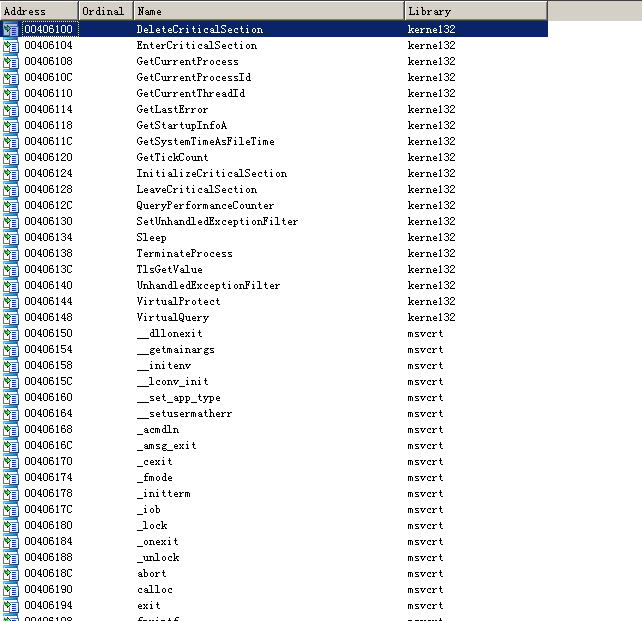Select the GetTickCount import name

[x=172, y=158]
